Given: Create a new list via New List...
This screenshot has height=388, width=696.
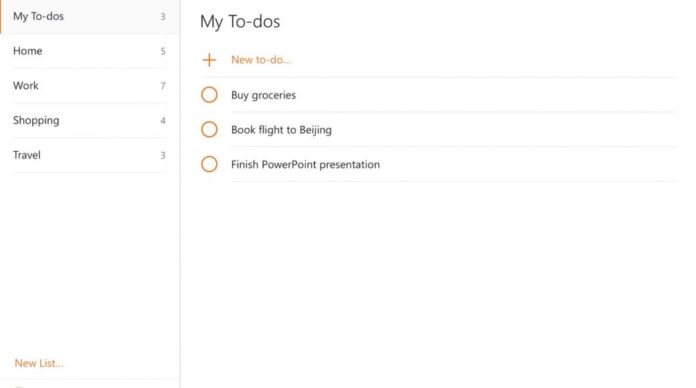Looking at the screenshot, I should (39, 363).
